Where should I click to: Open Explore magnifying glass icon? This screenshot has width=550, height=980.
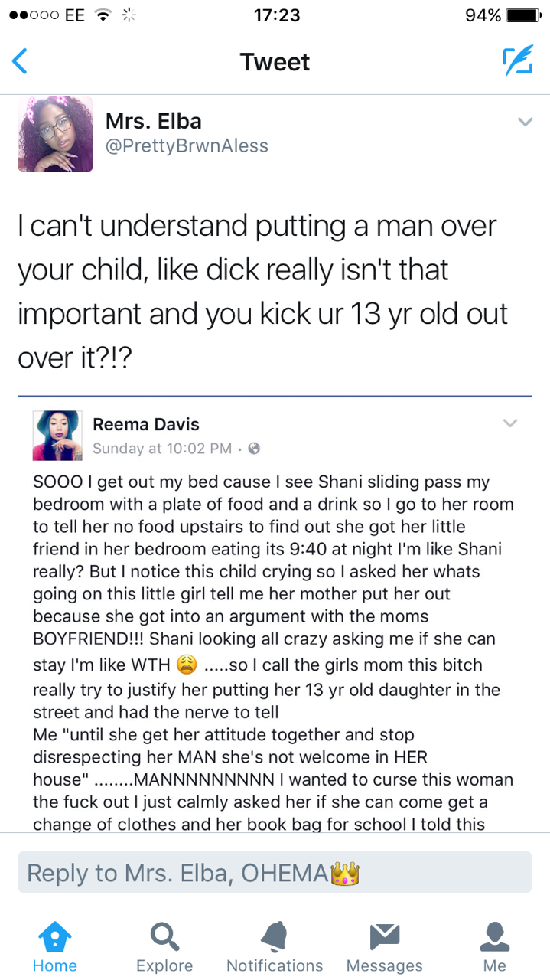(x=164, y=936)
